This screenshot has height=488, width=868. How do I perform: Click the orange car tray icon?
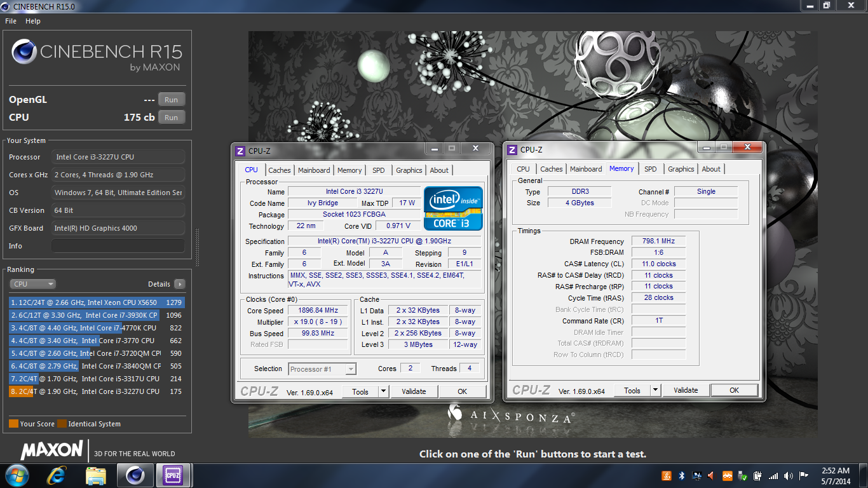[x=728, y=476]
